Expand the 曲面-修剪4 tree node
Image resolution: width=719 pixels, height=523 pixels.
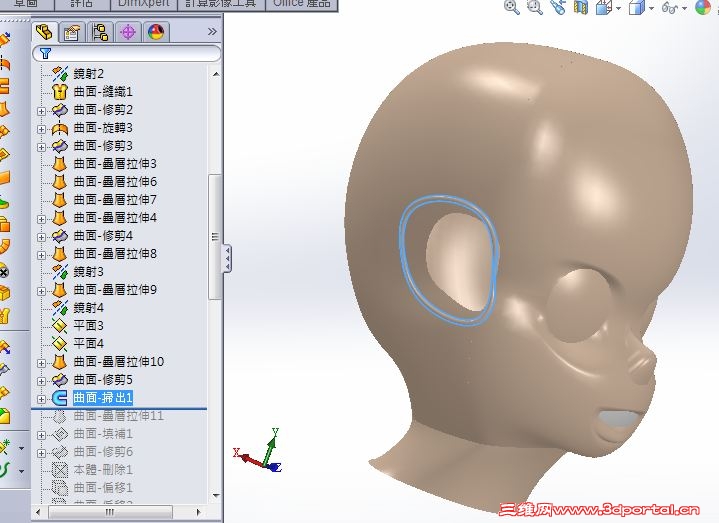point(41,237)
